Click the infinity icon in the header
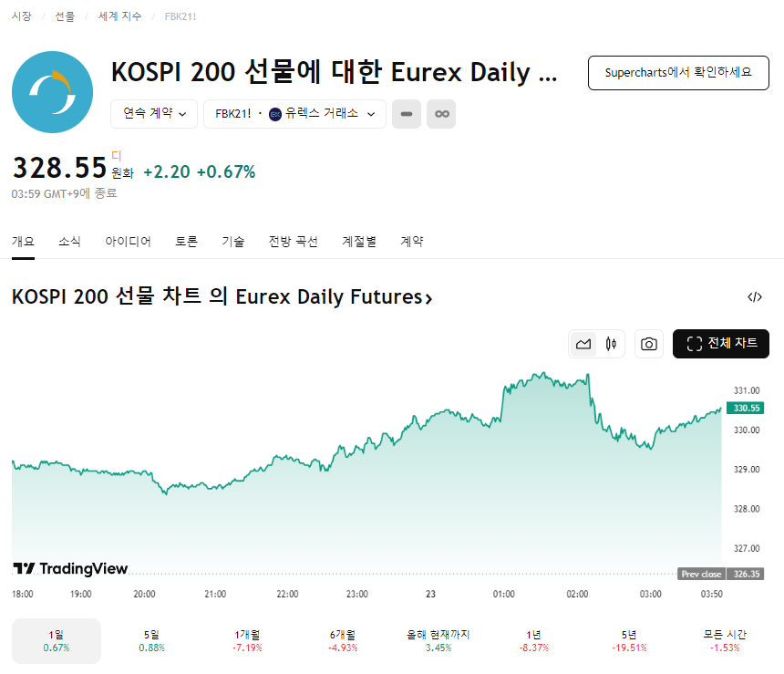Viewport: 784px width, 674px height. tap(441, 114)
